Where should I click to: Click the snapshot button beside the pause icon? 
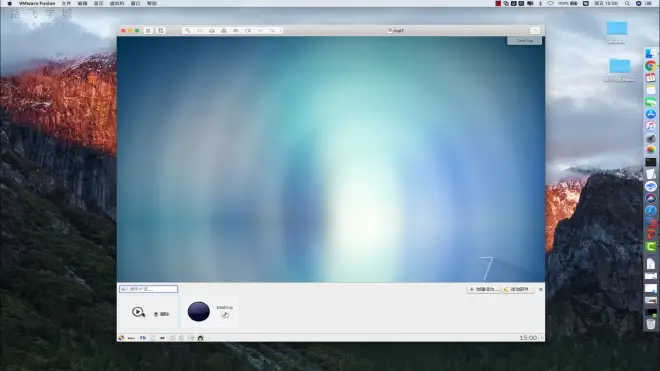161,31
